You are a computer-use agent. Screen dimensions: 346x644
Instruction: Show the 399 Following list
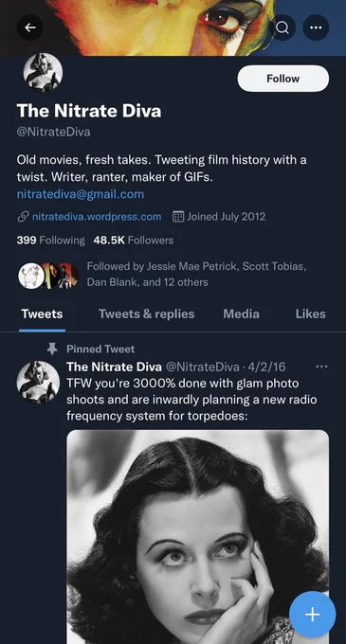[x=50, y=241]
